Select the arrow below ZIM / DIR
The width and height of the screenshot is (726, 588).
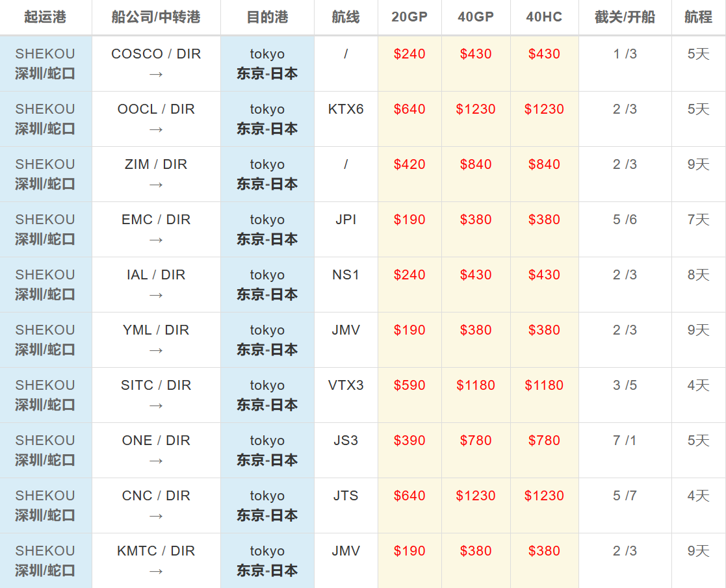[156, 185]
